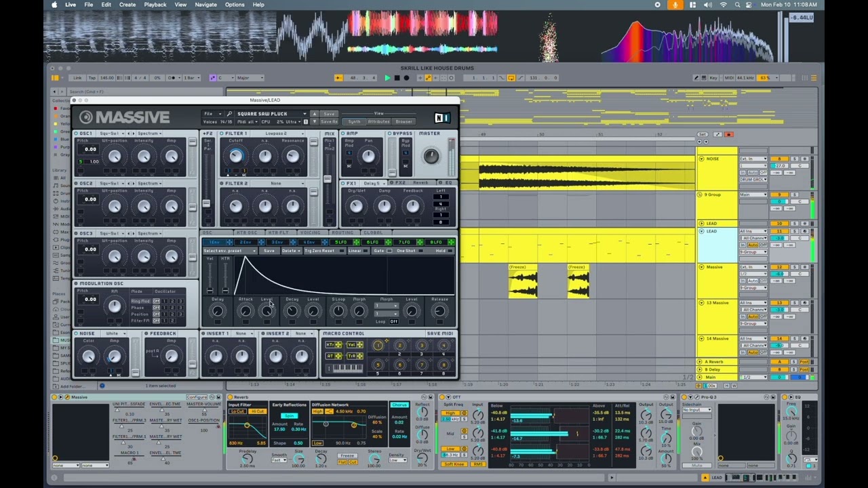This screenshot has height=488, width=868.
Task: Select the 1 Env modulation tab
Action: pos(215,242)
